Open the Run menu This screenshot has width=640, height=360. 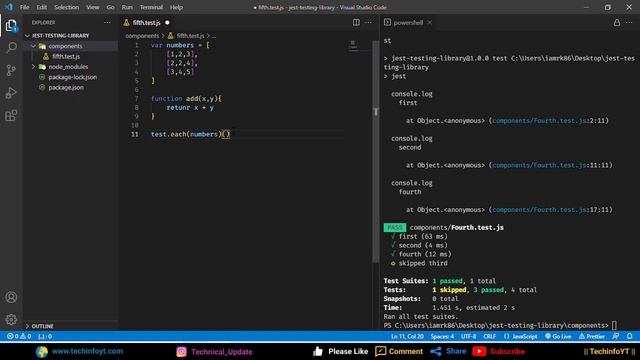tap(127, 7)
